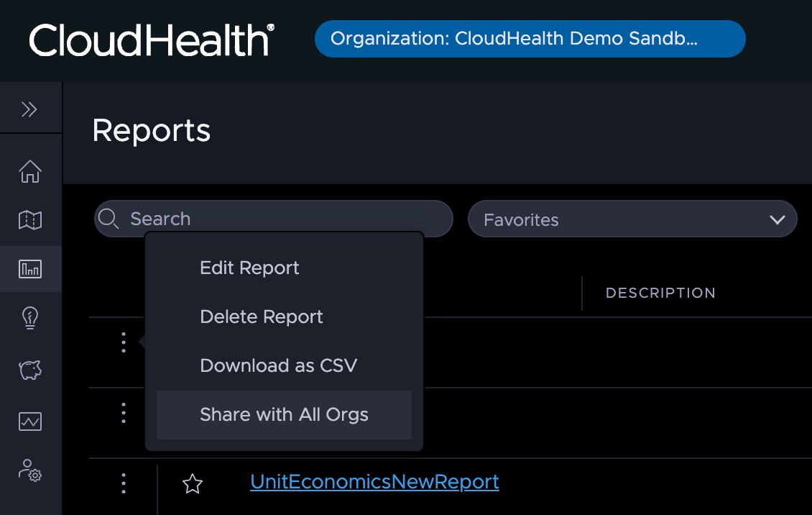This screenshot has width=812, height=515.
Task: Open the UnitEconomicsNewReport link
Action: pyautogui.click(x=374, y=481)
